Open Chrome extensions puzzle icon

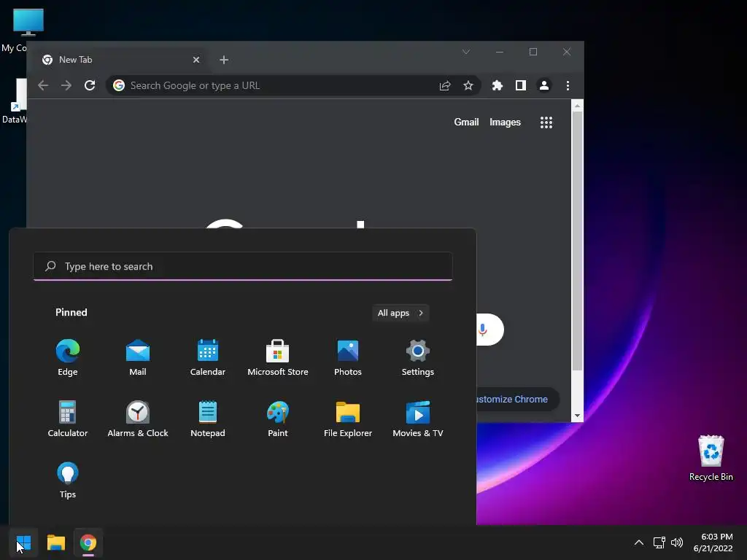(x=498, y=85)
